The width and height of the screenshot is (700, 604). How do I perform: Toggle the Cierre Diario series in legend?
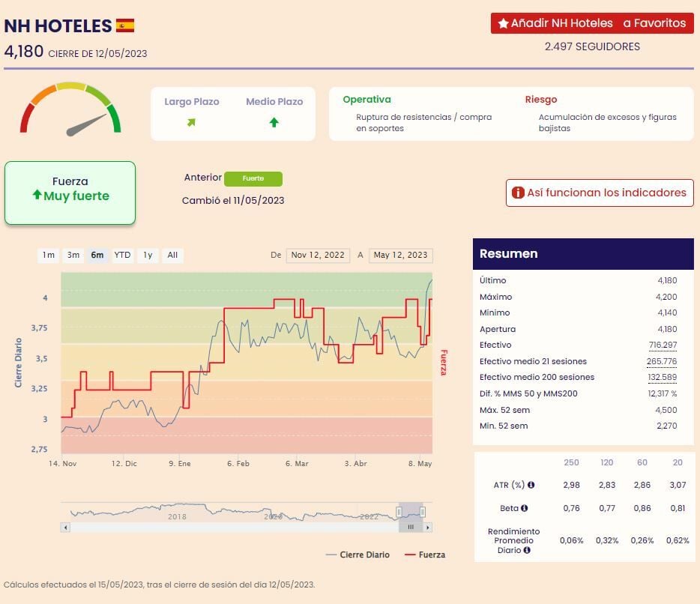(x=358, y=555)
